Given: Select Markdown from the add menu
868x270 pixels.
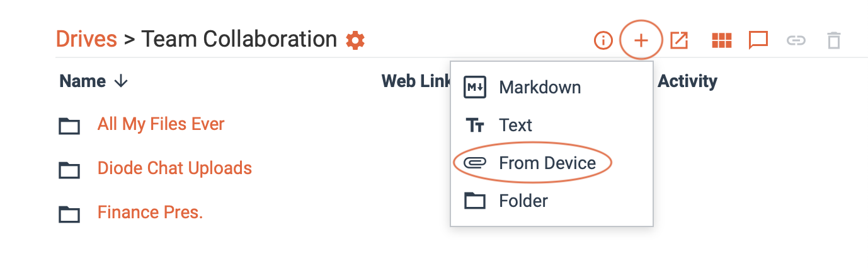Looking at the screenshot, I should point(539,87).
